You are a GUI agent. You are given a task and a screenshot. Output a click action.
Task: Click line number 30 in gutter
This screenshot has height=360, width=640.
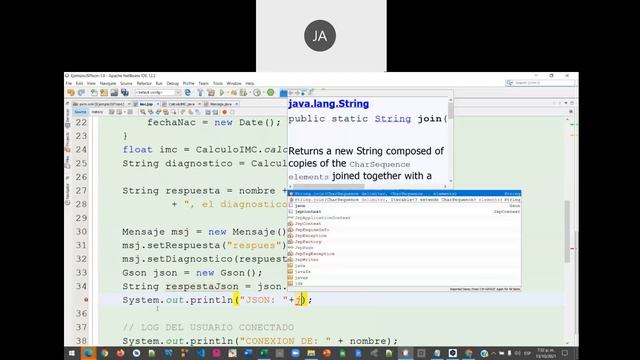(x=81, y=231)
